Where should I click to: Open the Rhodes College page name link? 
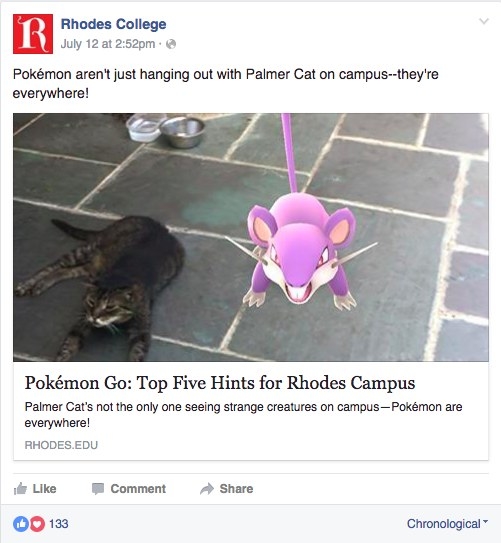(x=114, y=24)
